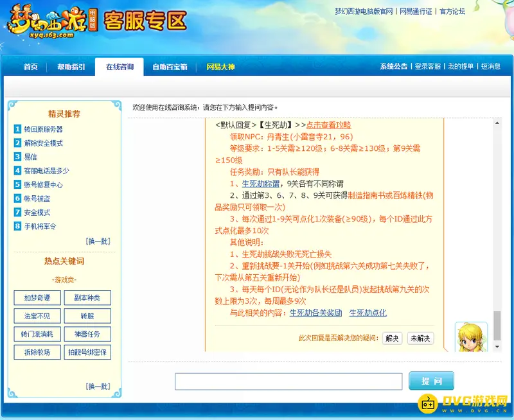
Task: Click the 法宝不见 keyword button
Action: coord(37,316)
